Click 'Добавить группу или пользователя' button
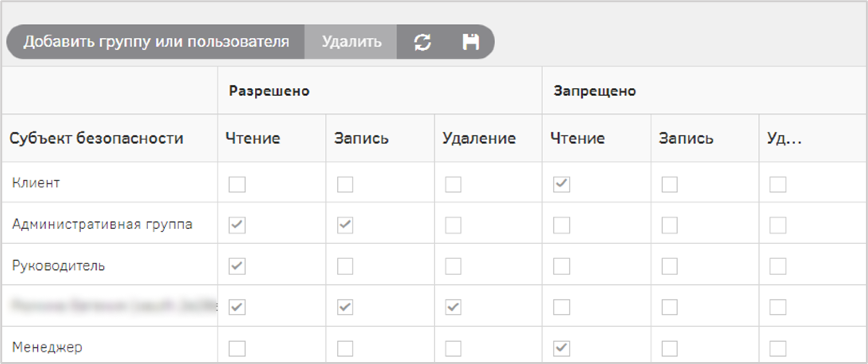The width and height of the screenshot is (868, 364). pos(156,42)
